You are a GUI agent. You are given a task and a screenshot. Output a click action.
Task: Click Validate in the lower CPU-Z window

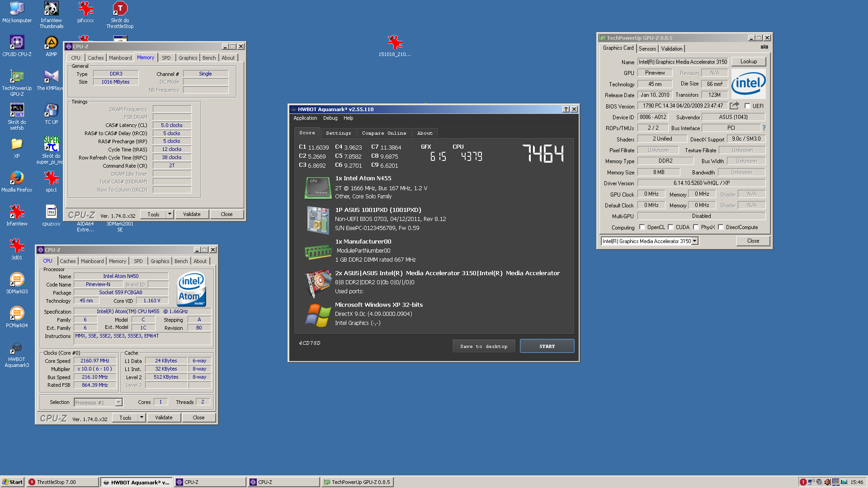(x=164, y=418)
